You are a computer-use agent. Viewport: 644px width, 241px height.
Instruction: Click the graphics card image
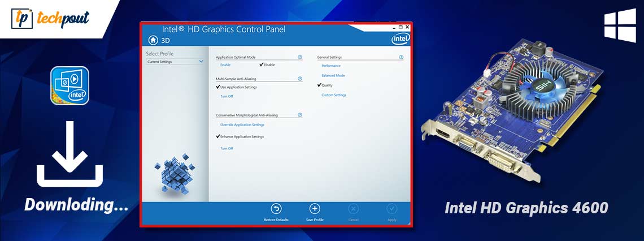pyautogui.click(x=514, y=111)
